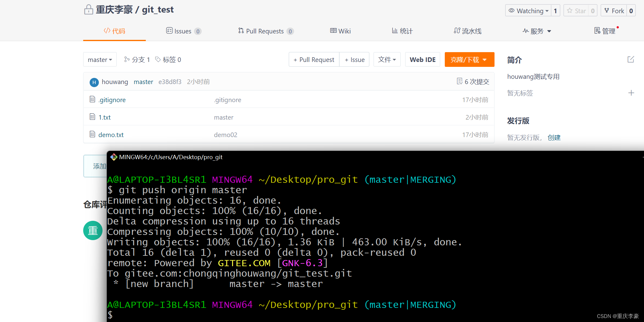Viewport: 644px width, 322px height.
Task: Create a new Issue
Action: pos(355,59)
